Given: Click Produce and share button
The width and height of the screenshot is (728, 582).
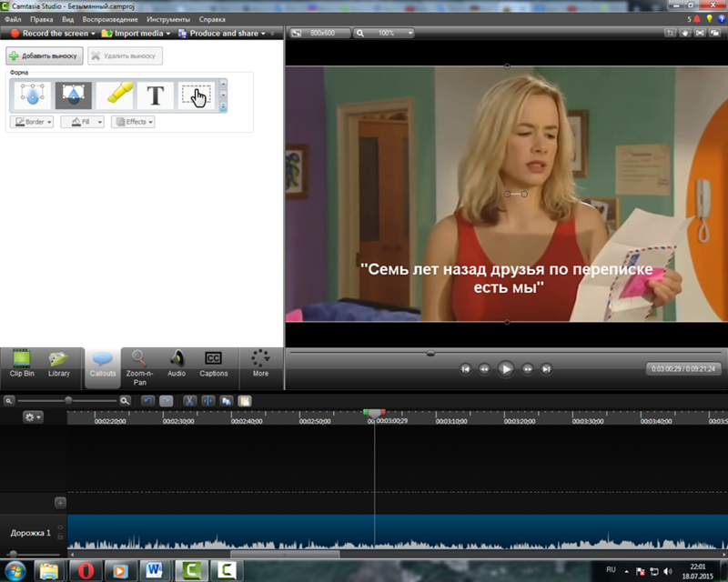Looking at the screenshot, I should (218, 34).
